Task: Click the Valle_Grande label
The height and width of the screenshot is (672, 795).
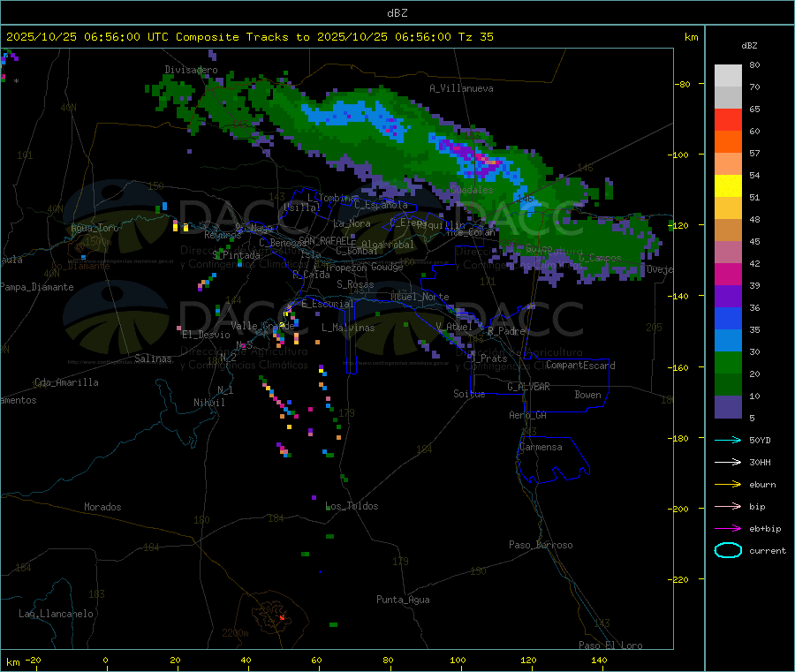Action: [262, 326]
